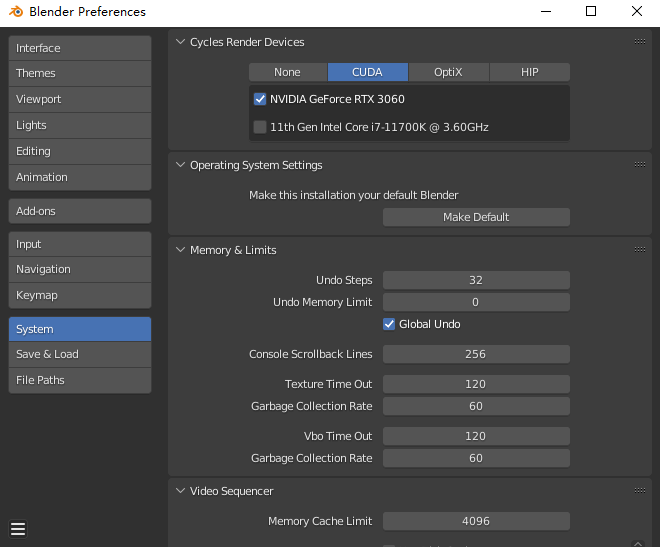Collapse the Video Sequencer section
This screenshot has height=547, width=660.
[x=181, y=491]
